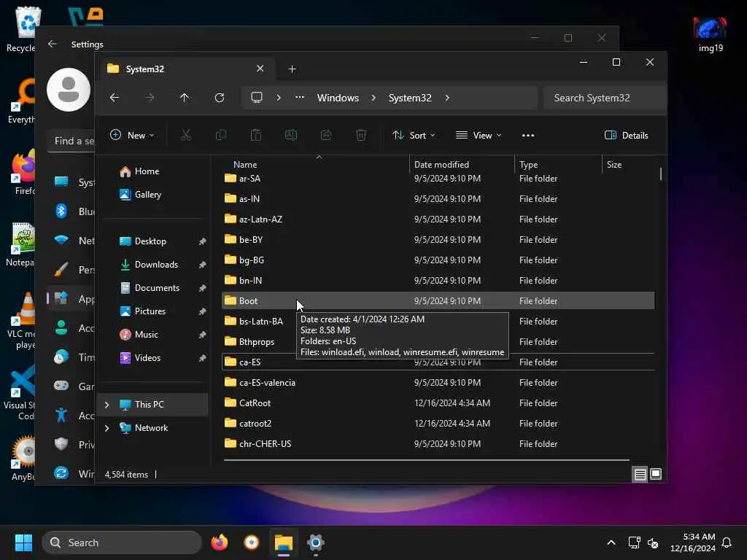Toggle the Details pane
Screen dimensions: 747x560
click(x=627, y=135)
